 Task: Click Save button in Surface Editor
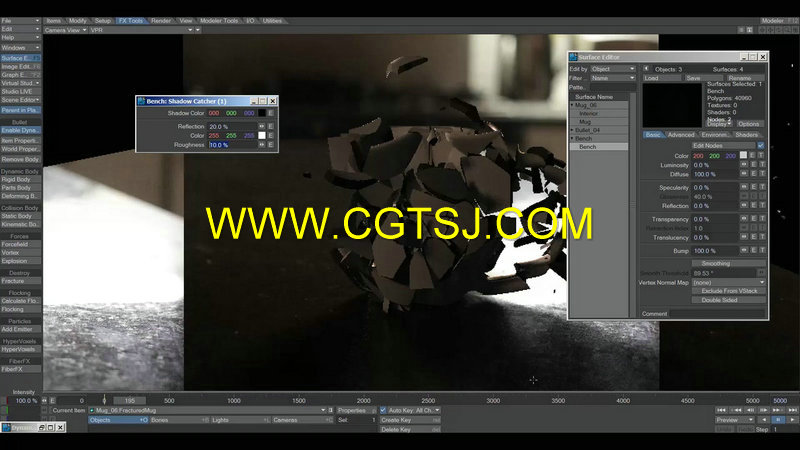pyautogui.click(x=704, y=78)
